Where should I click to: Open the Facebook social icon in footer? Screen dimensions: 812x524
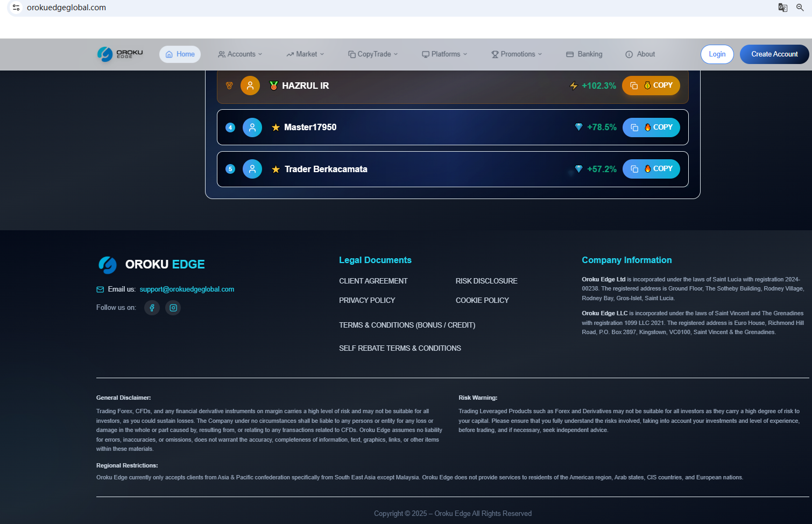pos(152,307)
